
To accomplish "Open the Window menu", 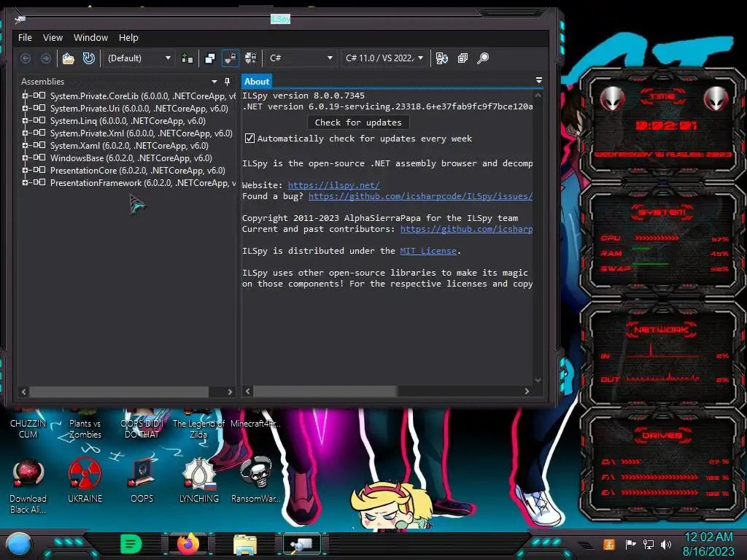I will point(90,38).
